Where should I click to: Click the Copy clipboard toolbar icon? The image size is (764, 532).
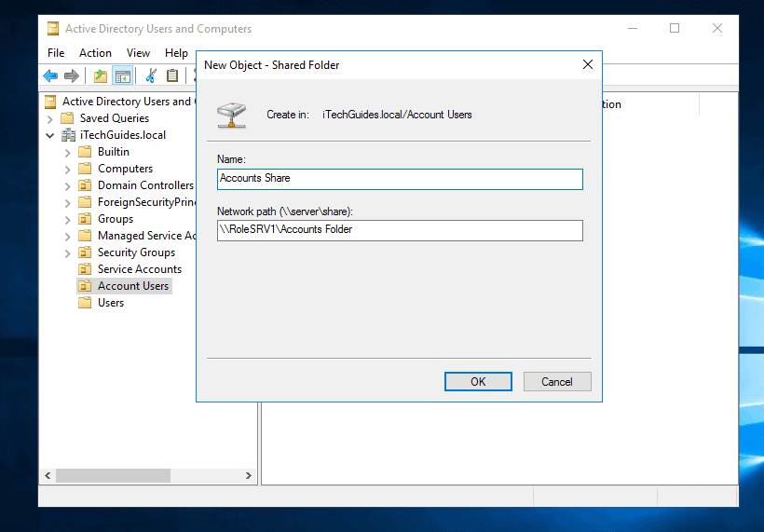(172, 75)
